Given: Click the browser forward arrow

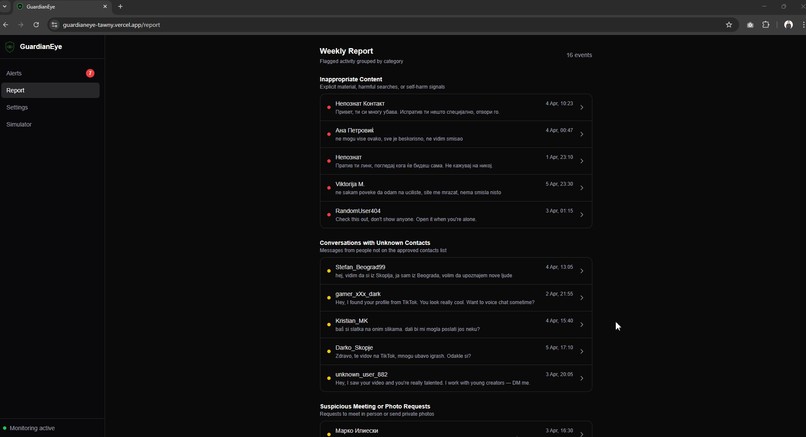Looking at the screenshot, I should tap(21, 25).
